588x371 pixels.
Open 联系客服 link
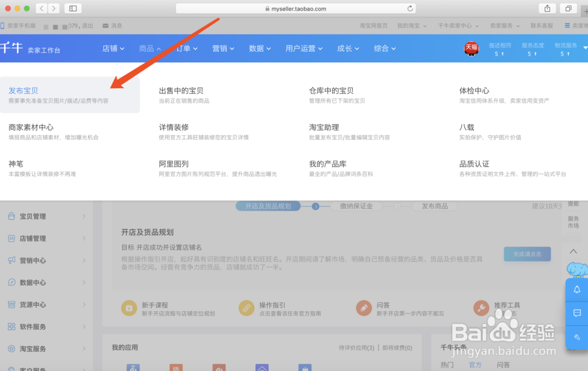pyautogui.click(x=542, y=25)
